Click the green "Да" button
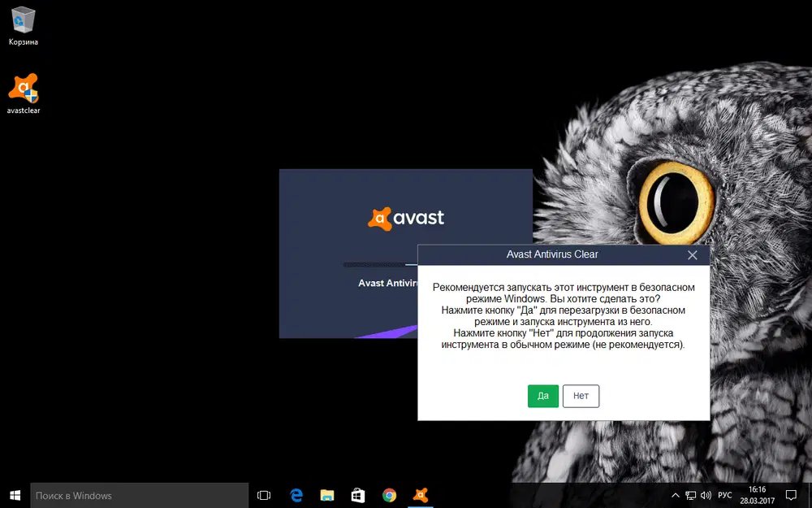 [542, 396]
